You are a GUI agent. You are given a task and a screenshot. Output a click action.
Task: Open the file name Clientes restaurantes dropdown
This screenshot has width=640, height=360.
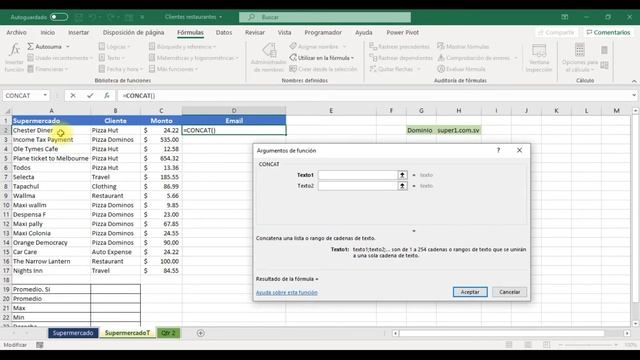coord(193,17)
